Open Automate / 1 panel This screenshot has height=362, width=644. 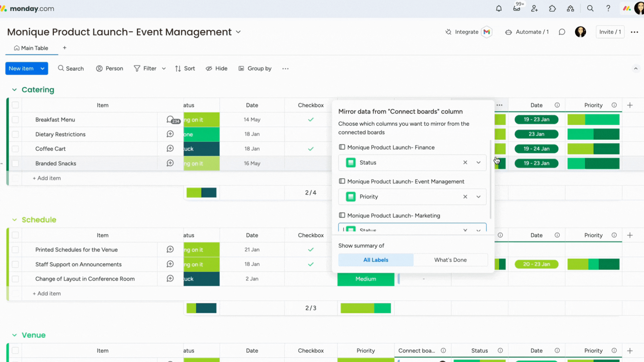527,32
